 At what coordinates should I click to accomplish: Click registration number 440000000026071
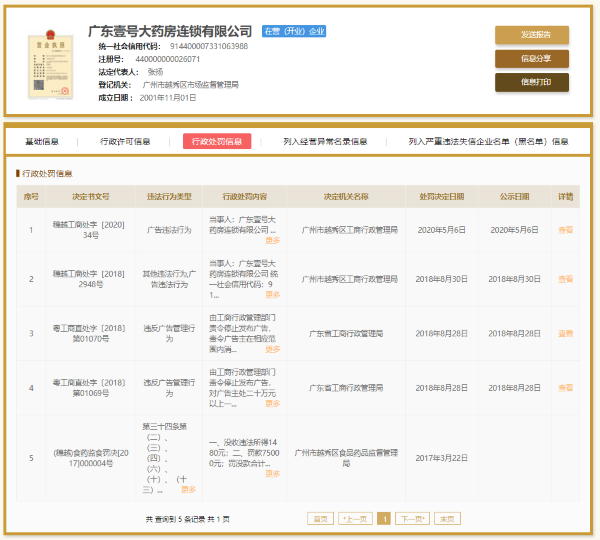(x=168, y=59)
